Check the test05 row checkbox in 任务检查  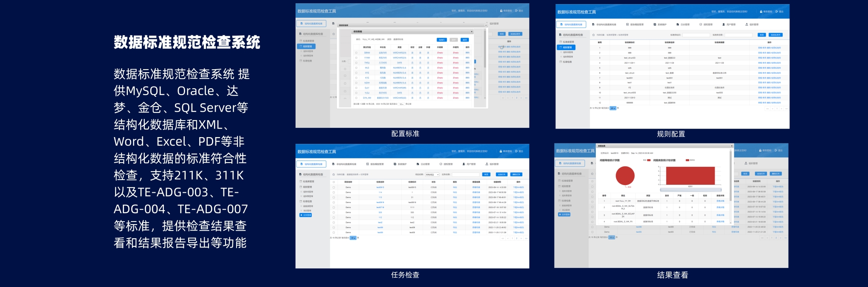click(334, 233)
